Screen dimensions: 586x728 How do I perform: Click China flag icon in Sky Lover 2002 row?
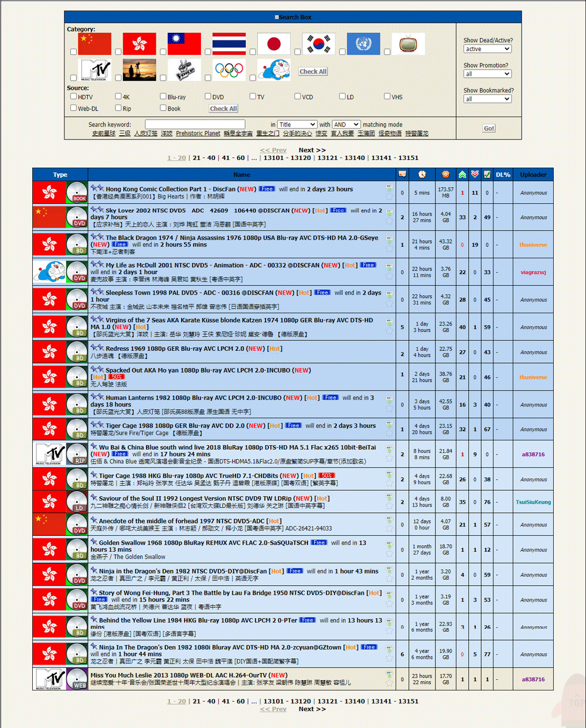point(49,217)
